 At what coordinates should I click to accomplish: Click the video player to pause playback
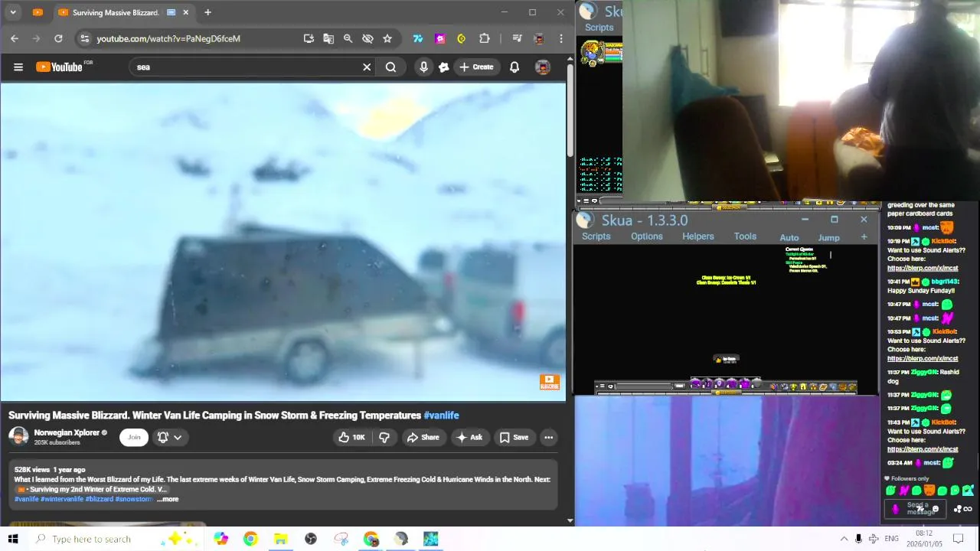283,241
